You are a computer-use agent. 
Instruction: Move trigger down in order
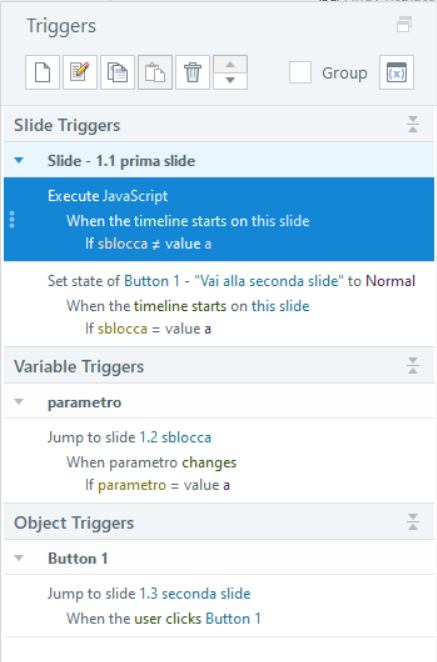pos(230,81)
